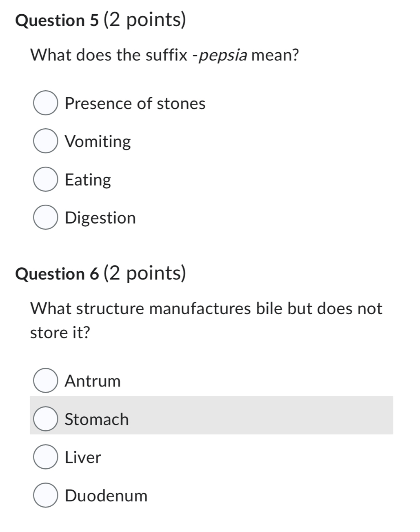
Task: Click the 'Question 5 (2 points)' heading
Action: pyautogui.click(x=100, y=20)
